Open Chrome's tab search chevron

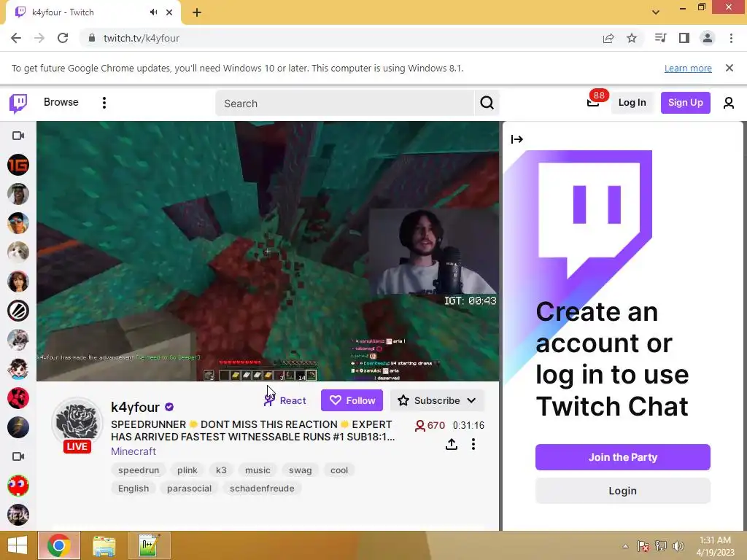pos(656,12)
